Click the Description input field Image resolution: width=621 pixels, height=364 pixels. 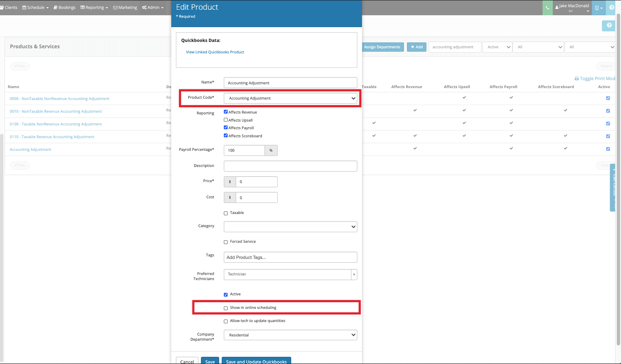290,166
